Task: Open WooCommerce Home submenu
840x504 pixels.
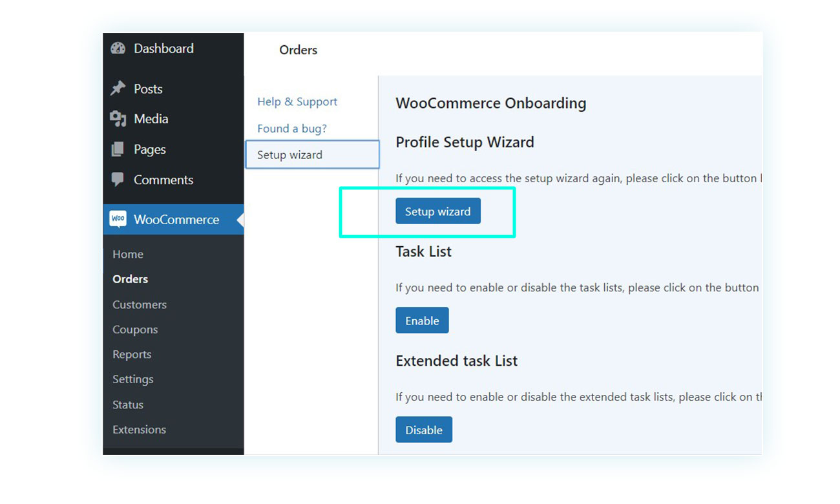Action: click(x=128, y=255)
